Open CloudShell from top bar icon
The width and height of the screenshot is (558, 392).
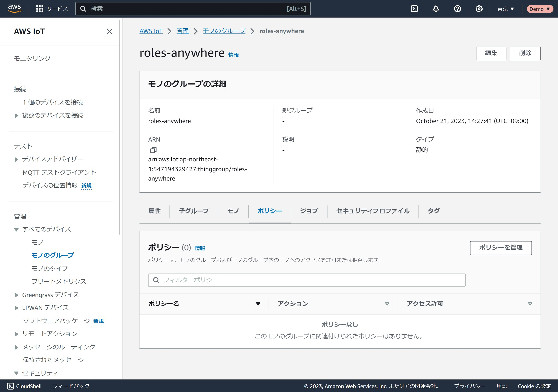click(x=414, y=9)
